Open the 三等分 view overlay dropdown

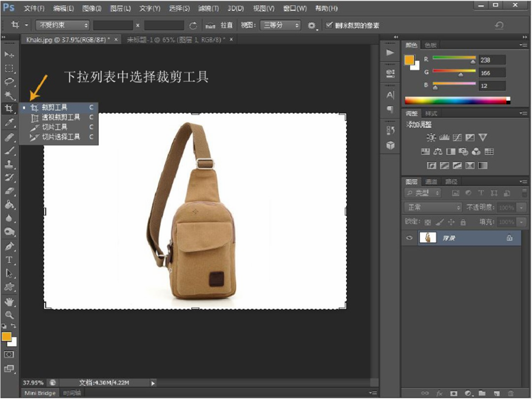[x=280, y=25]
